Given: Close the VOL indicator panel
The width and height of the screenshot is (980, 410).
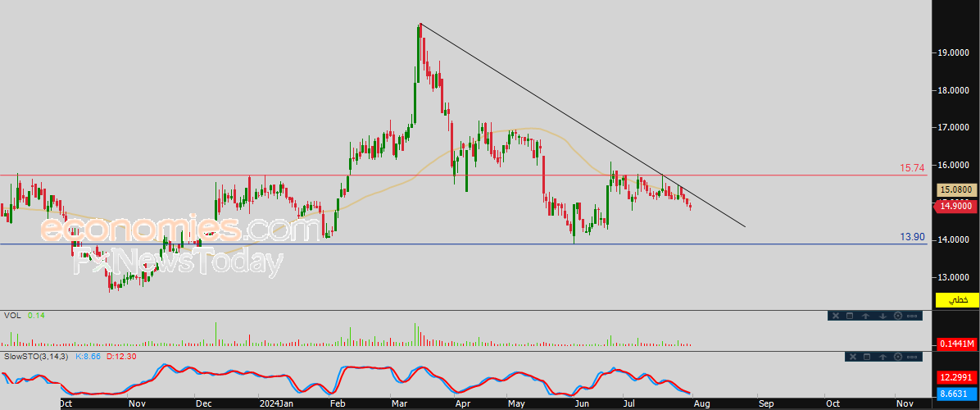Looking at the screenshot, I should click(834, 316).
